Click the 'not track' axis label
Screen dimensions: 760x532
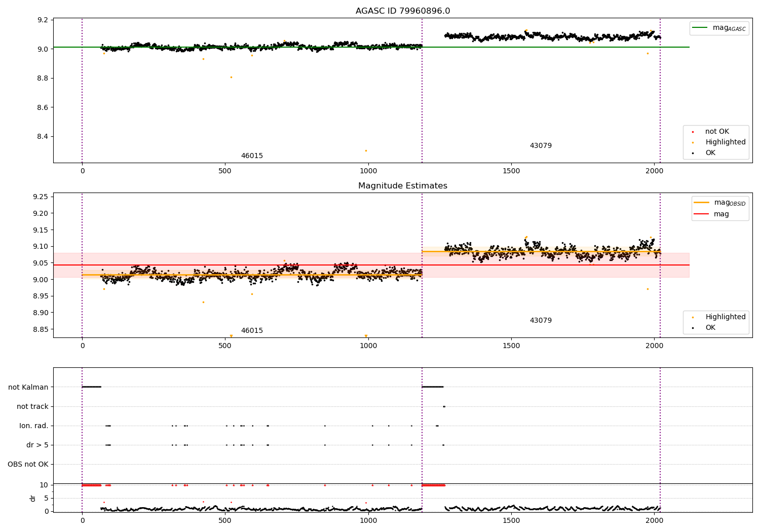(x=32, y=407)
